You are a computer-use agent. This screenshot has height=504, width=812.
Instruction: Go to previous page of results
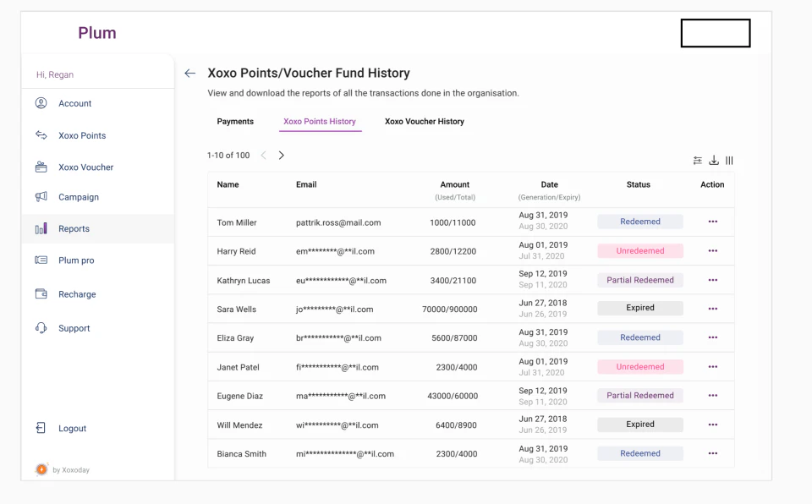pos(263,156)
